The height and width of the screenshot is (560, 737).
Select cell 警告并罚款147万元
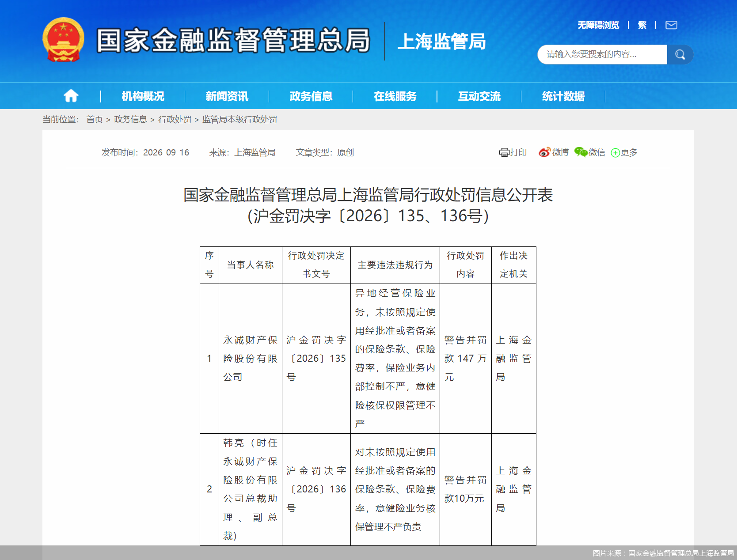click(466, 359)
